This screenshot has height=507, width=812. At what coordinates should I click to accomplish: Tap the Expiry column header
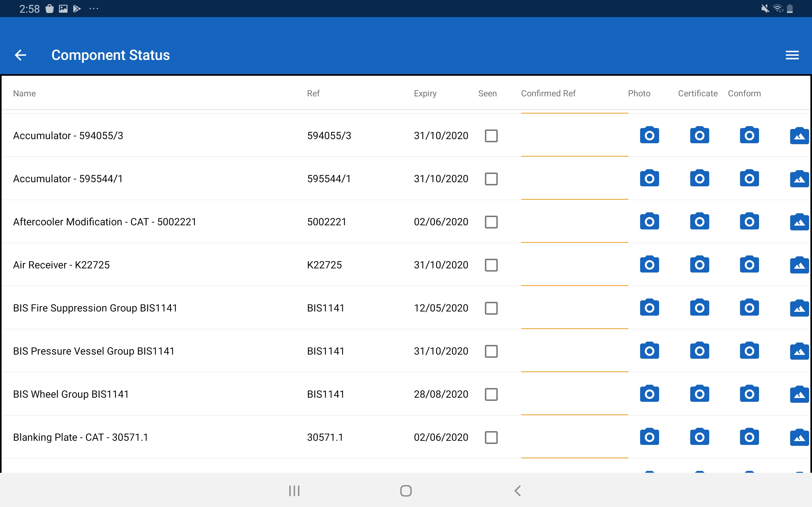coord(425,93)
